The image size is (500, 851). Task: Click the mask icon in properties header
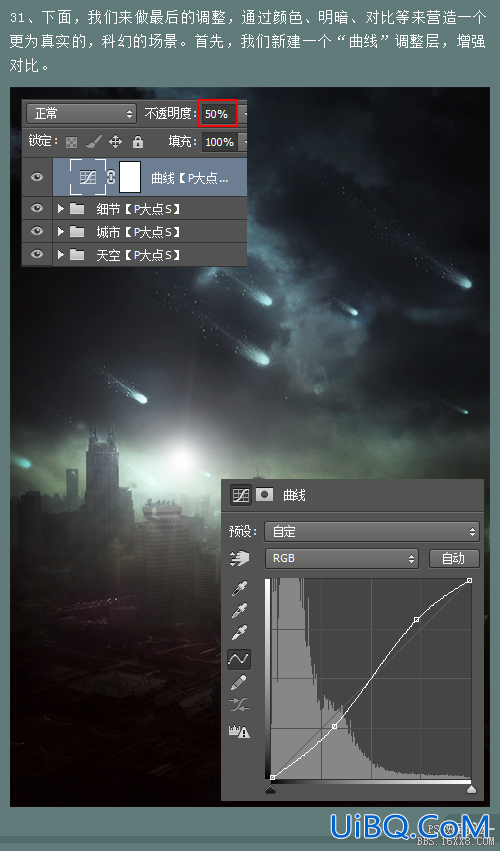coord(264,494)
